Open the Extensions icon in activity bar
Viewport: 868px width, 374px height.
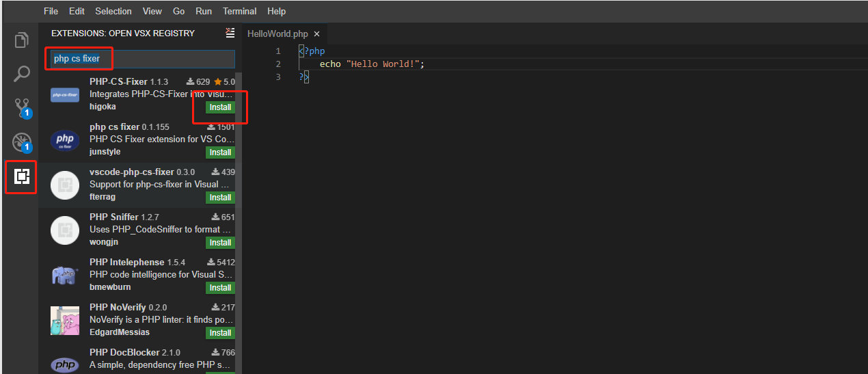pyautogui.click(x=22, y=177)
